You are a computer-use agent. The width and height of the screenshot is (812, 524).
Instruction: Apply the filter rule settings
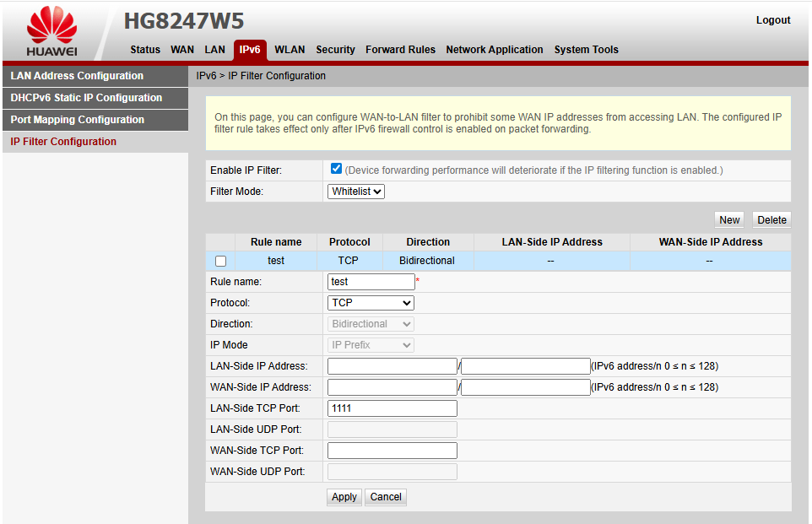point(344,497)
